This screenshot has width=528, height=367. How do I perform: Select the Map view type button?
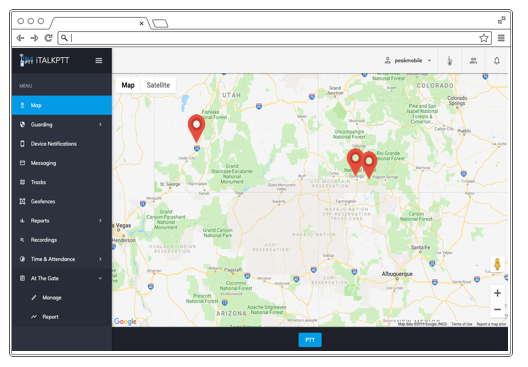click(128, 85)
